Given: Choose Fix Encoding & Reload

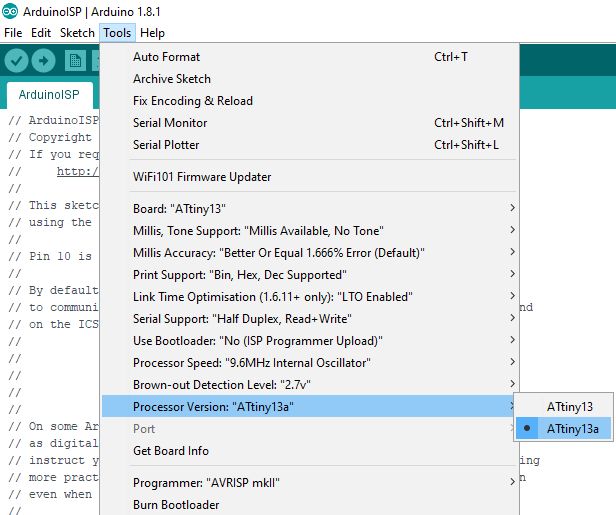Looking at the screenshot, I should pos(310,101).
